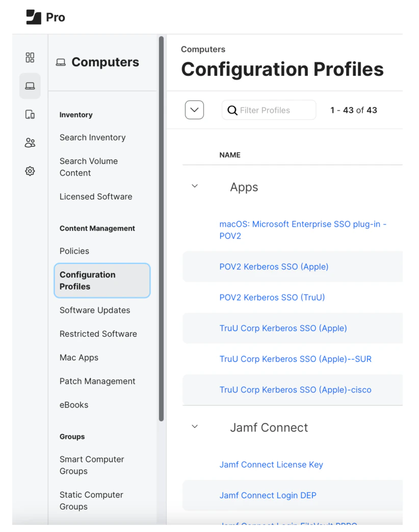Open TruU Corp Kerberos SSO (Apple) profile
This screenshot has height=532, width=419.
point(283,329)
